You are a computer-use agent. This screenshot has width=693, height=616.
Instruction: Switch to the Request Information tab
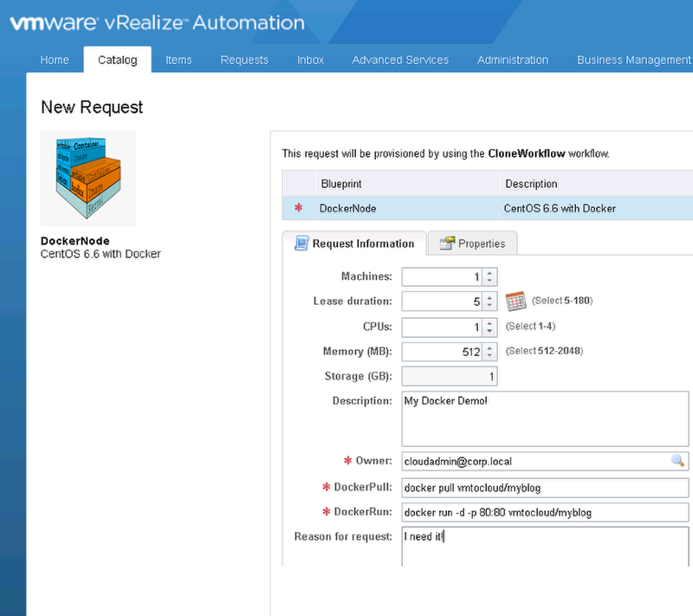pyautogui.click(x=354, y=243)
